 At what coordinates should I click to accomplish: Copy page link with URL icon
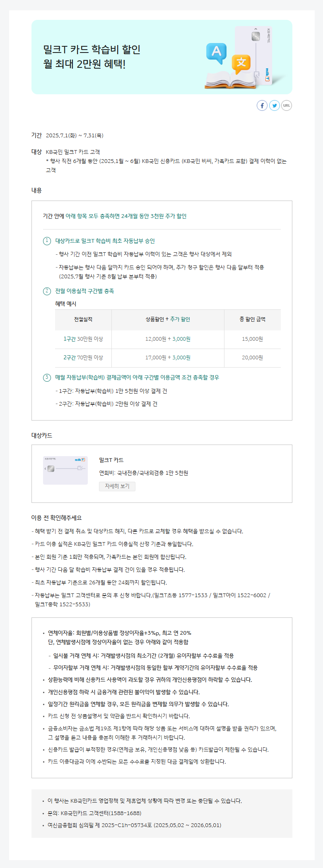(x=287, y=105)
